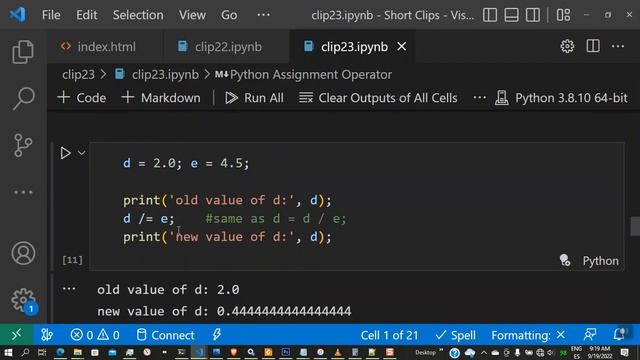Open the Source Control view
640x360 pixels.
(x=23, y=145)
